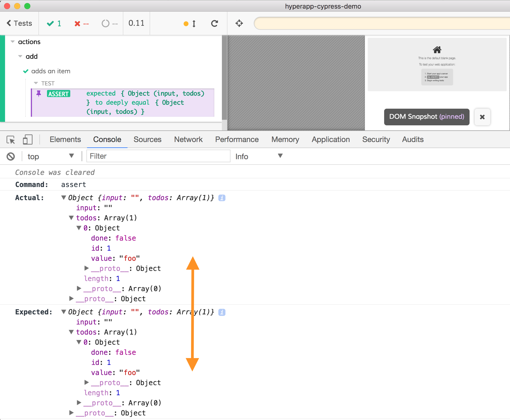
Task: Click the purple pin icon on ASSERT
Action: [x=39, y=94]
